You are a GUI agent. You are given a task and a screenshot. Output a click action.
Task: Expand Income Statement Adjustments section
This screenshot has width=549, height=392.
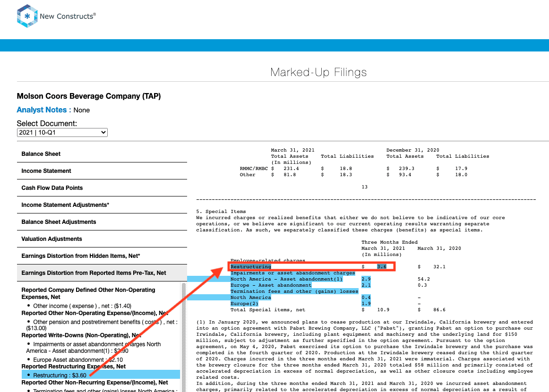pos(102,205)
